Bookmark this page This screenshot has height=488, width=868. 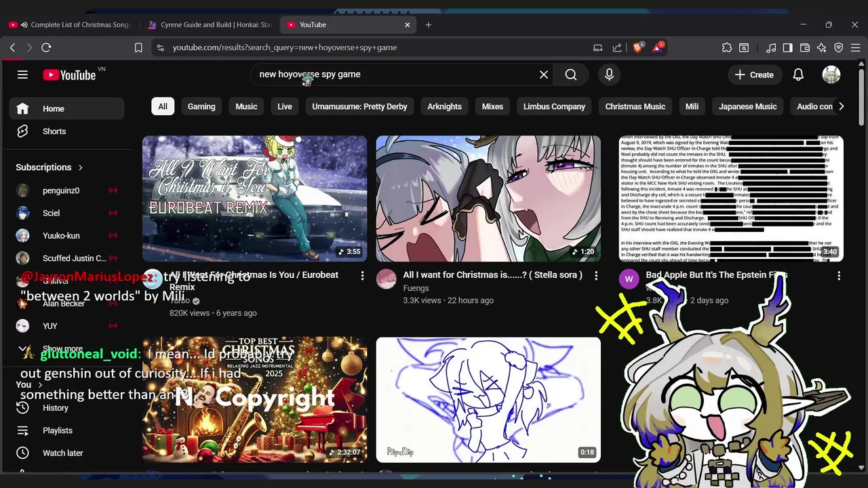click(138, 47)
